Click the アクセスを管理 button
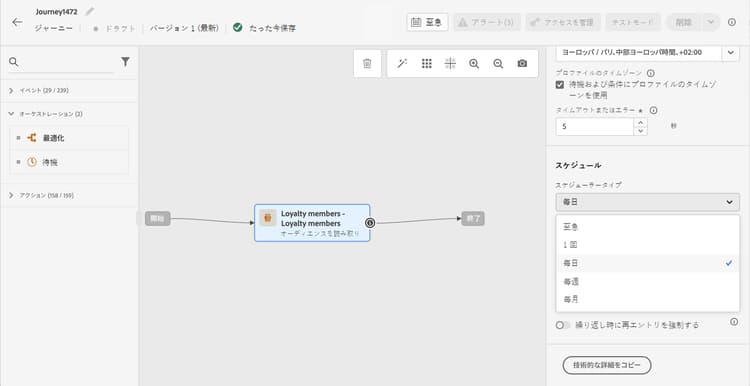750x386 pixels. [x=563, y=22]
